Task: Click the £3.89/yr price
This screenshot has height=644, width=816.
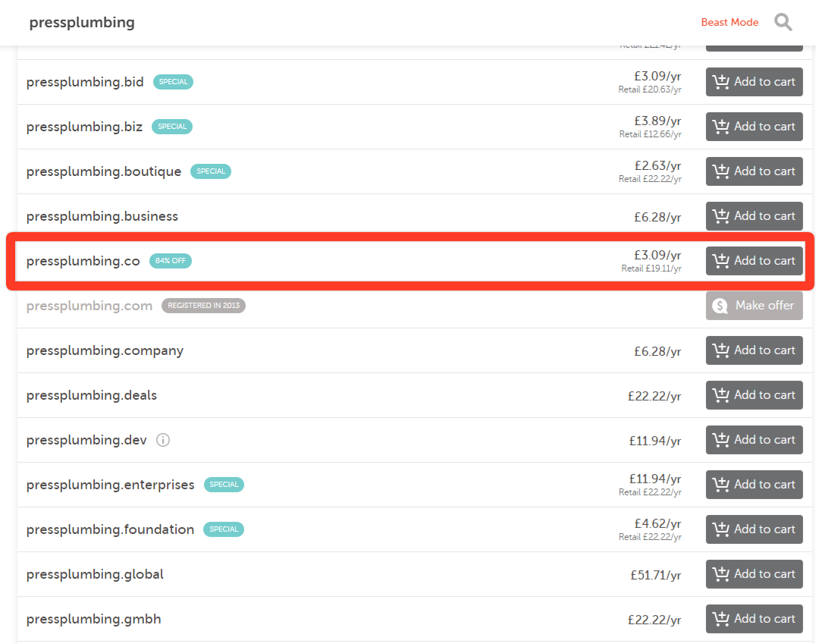Action: pos(658,121)
